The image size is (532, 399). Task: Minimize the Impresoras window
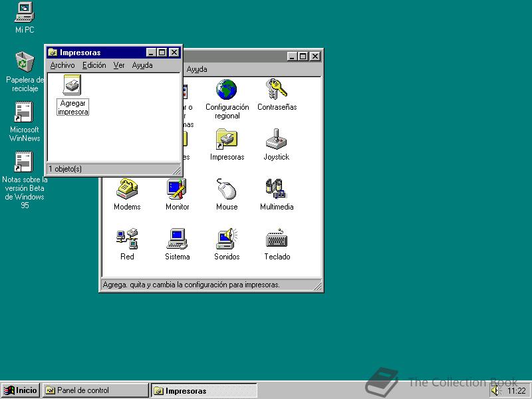click(x=151, y=53)
